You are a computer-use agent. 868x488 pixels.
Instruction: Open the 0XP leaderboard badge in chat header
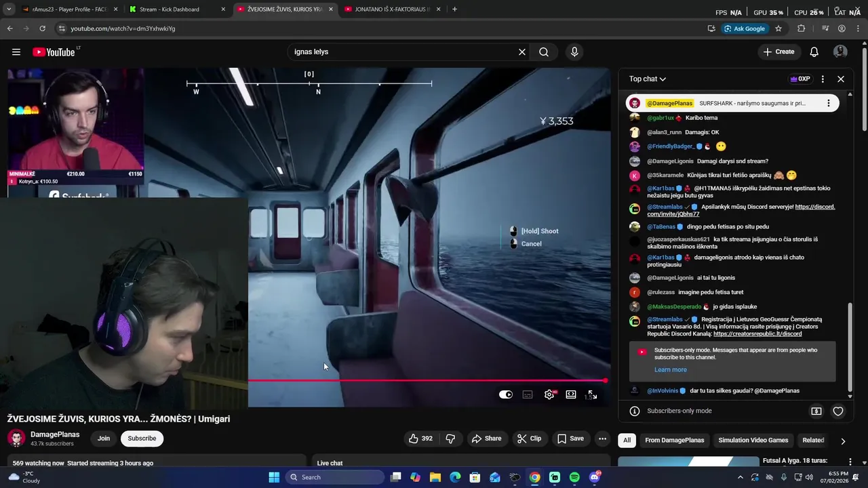point(800,79)
